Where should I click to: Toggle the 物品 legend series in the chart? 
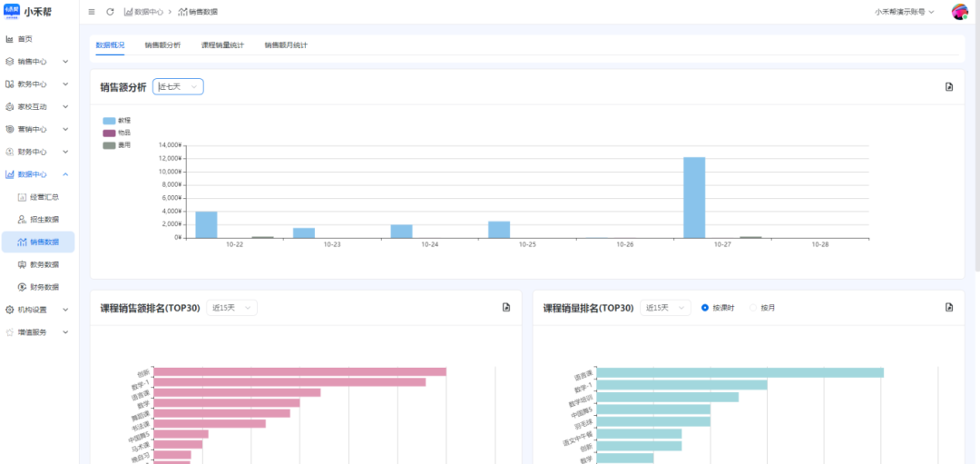pyautogui.click(x=110, y=133)
